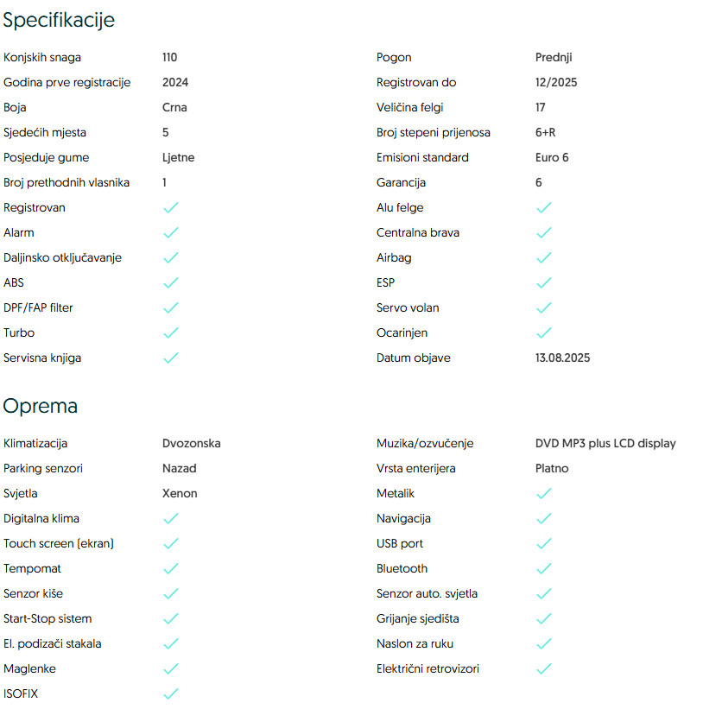Click the Emisioni standard value Euro 6
Viewport: 703px width, 728px height.
[552, 157]
